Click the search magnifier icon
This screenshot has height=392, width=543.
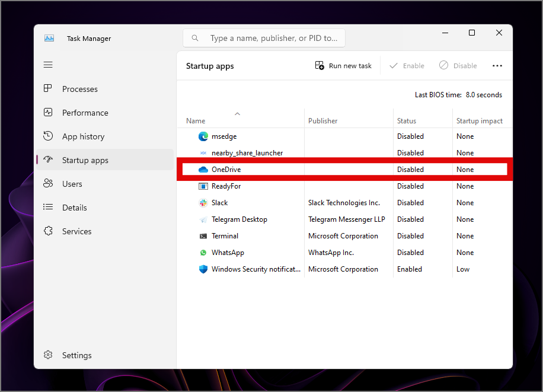pyautogui.click(x=195, y=38)
